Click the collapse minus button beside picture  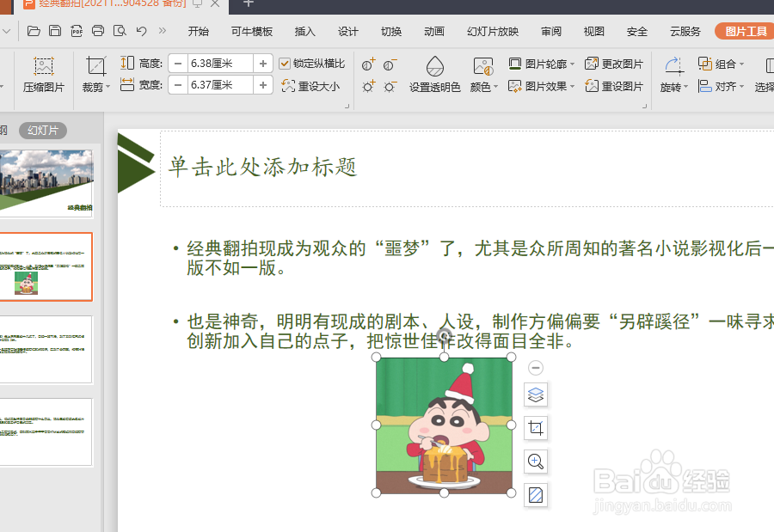pyautogui.click(x=536, y=368)
